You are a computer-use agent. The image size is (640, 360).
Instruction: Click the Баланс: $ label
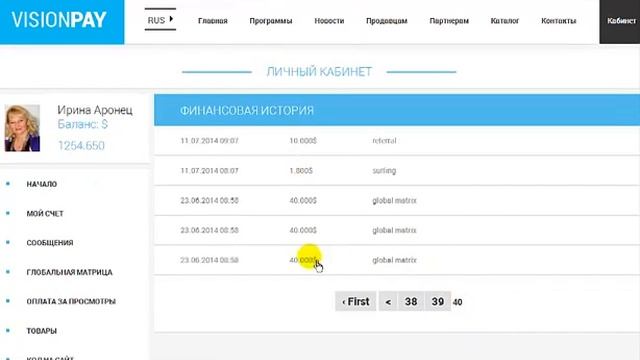(82, 124)
